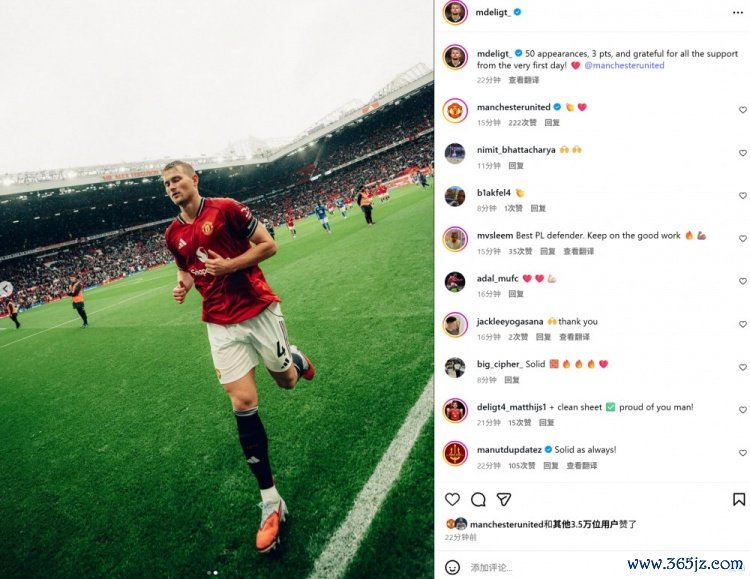Select the first carousel dot indicator
The height and width of the screenshot is (579, 750).
[x=209, y=572]
